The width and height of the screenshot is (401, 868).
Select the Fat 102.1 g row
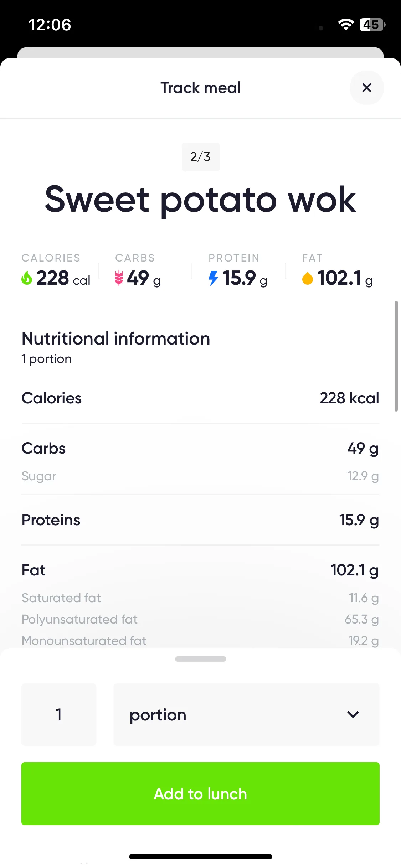click(200, 570)
